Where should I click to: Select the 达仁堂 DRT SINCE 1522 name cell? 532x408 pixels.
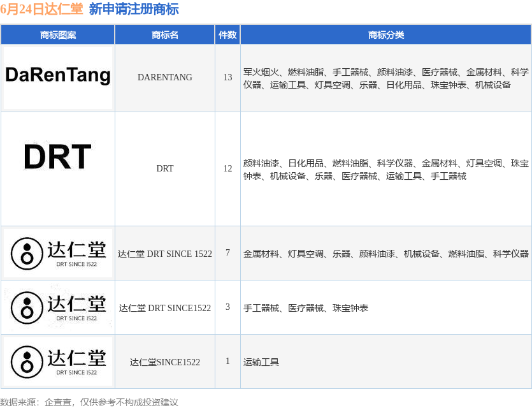(165, 254)
